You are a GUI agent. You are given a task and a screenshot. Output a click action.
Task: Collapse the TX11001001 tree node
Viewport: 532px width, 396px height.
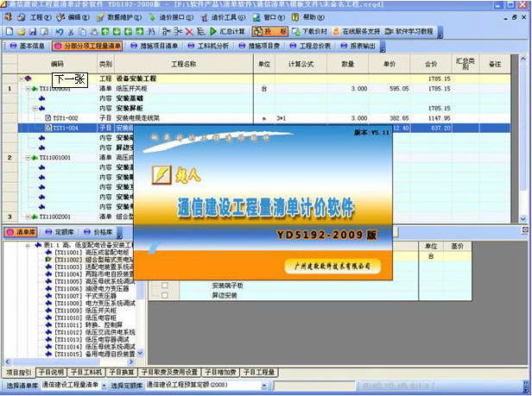coord(28,158)
